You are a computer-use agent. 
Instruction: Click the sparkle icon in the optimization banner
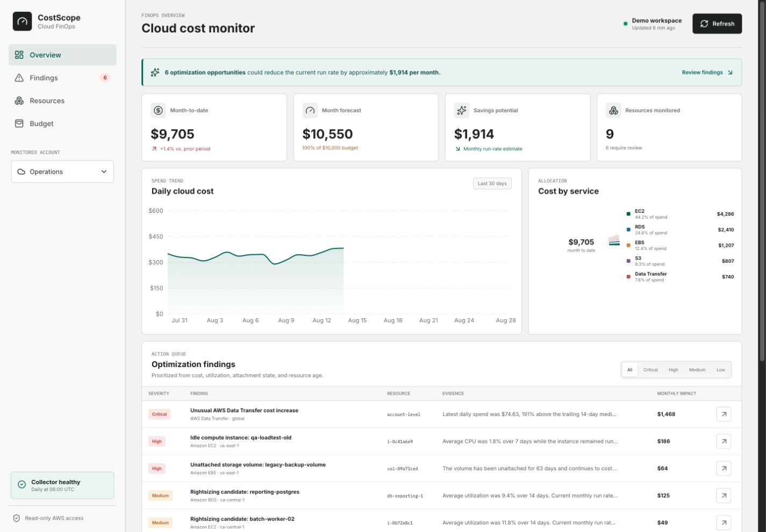pos(155,73)
